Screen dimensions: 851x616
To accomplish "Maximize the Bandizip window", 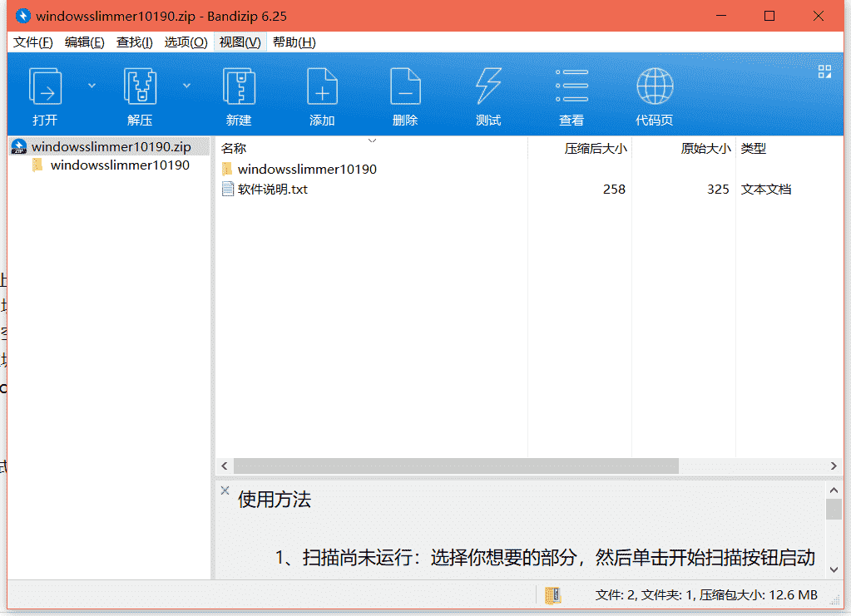I will [769, 16].
